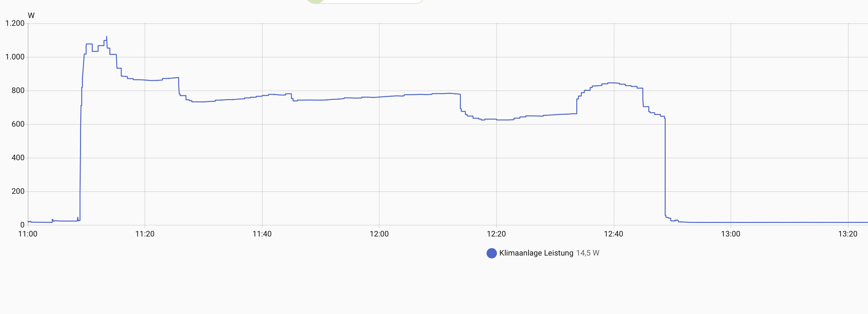Toggle the Klimaanlage Leistung series label
This screenshot has width=868, height=314.
tap(536, 253)
